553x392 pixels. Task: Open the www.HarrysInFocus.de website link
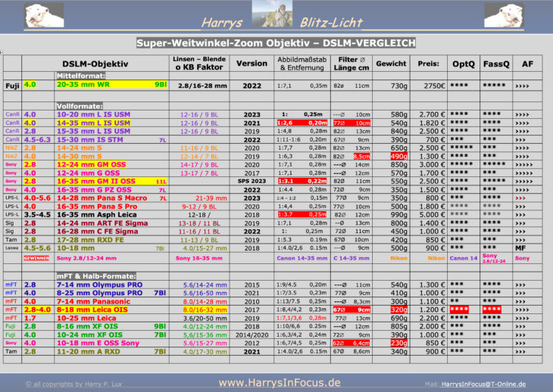click(279, 383)
